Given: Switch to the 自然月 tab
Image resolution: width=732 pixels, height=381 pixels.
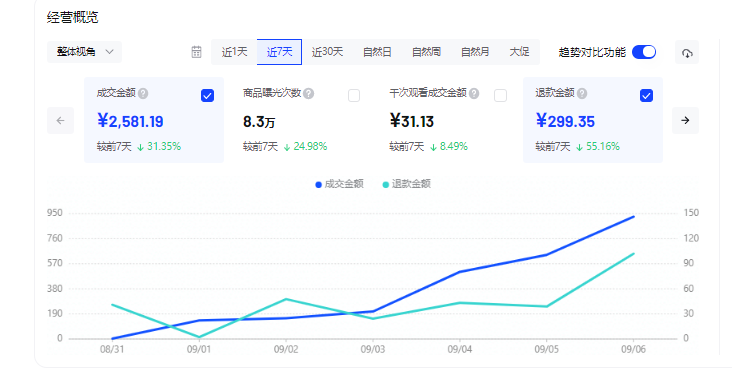Looking at the screenshot, I should point(475,52).
